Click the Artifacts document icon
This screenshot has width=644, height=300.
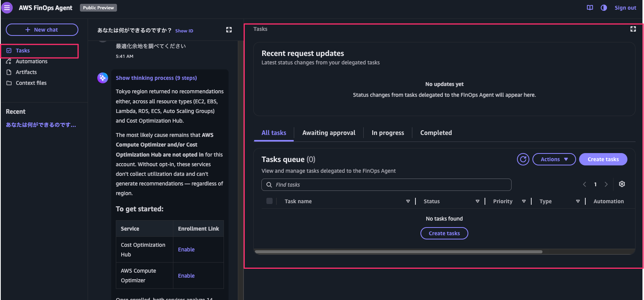(9, 72)
